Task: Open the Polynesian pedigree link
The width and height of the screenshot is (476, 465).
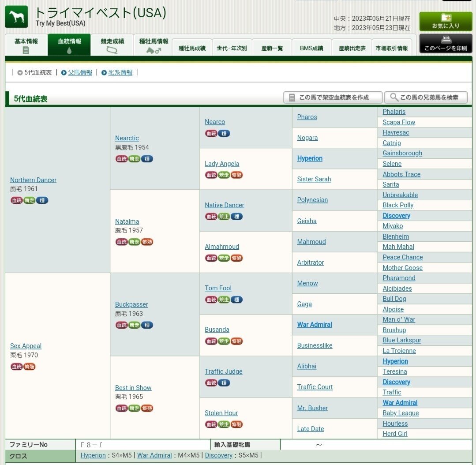Action: 312,200
